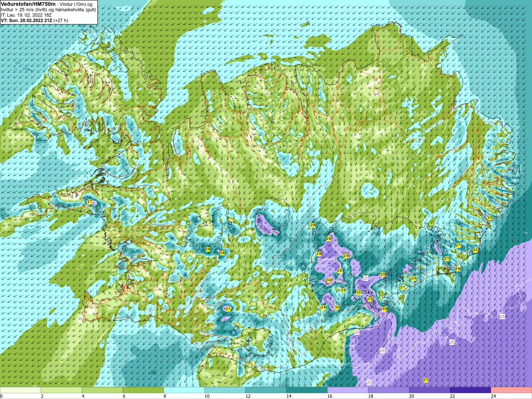
Task: Click the pink swatch above 24 m/s
Action: tap(512, 390)
